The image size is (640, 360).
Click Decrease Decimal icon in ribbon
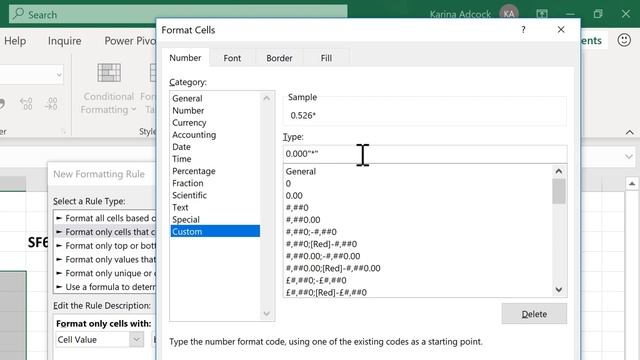coord(51,104)
